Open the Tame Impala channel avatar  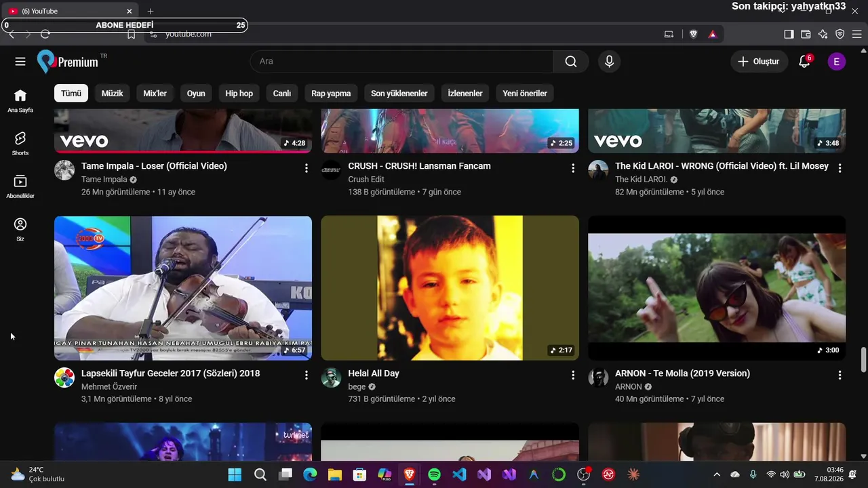[x=64, y=170]
